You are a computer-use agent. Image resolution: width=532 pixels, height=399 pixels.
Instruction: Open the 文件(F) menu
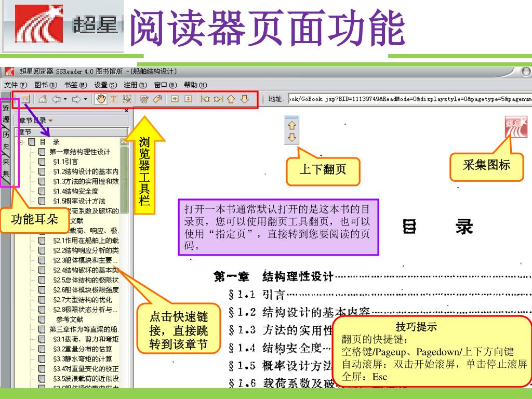coord(16,85)
